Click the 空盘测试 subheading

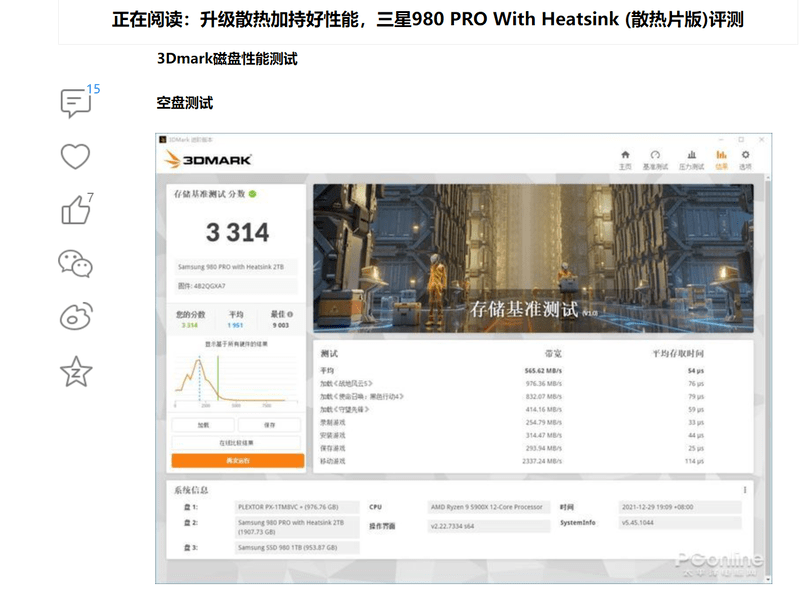coord(185,103)
